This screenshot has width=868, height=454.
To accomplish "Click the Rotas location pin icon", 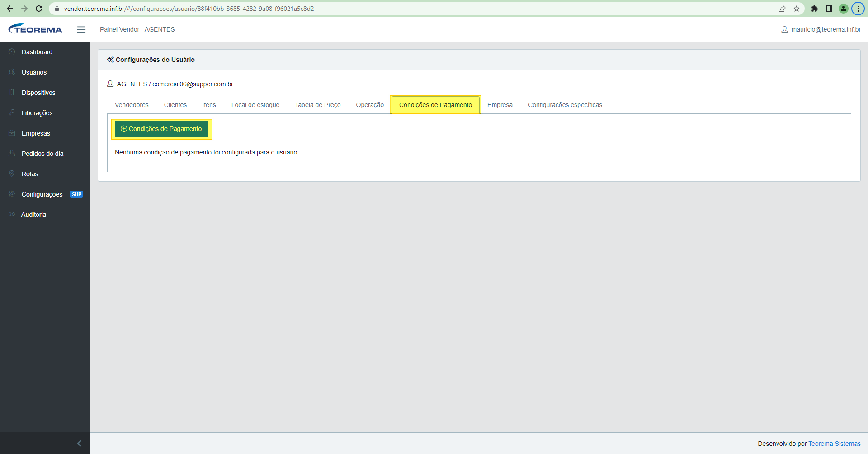I will tap(12, 174).
